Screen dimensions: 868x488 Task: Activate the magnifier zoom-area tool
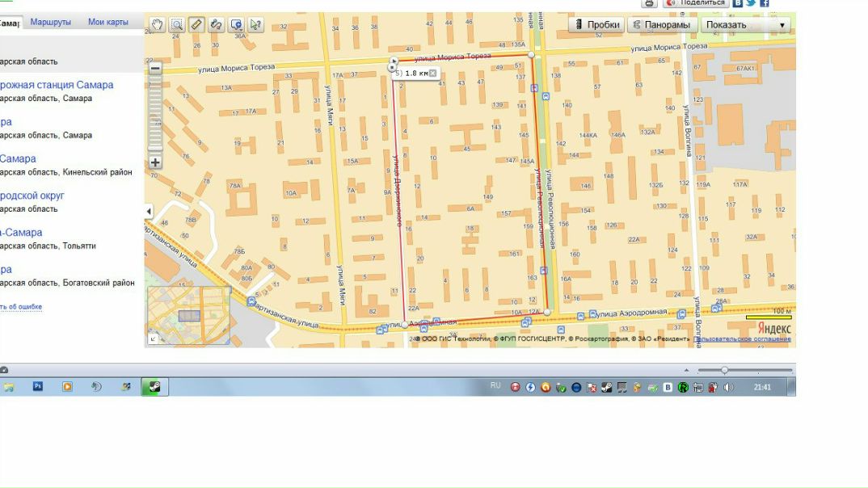click(176, 24)
